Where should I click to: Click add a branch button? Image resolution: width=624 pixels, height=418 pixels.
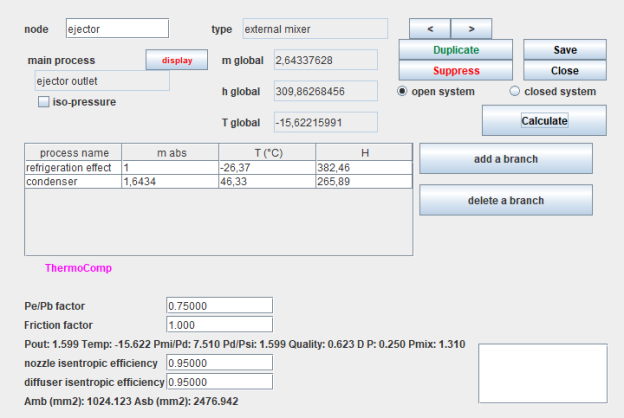point(505,159)
